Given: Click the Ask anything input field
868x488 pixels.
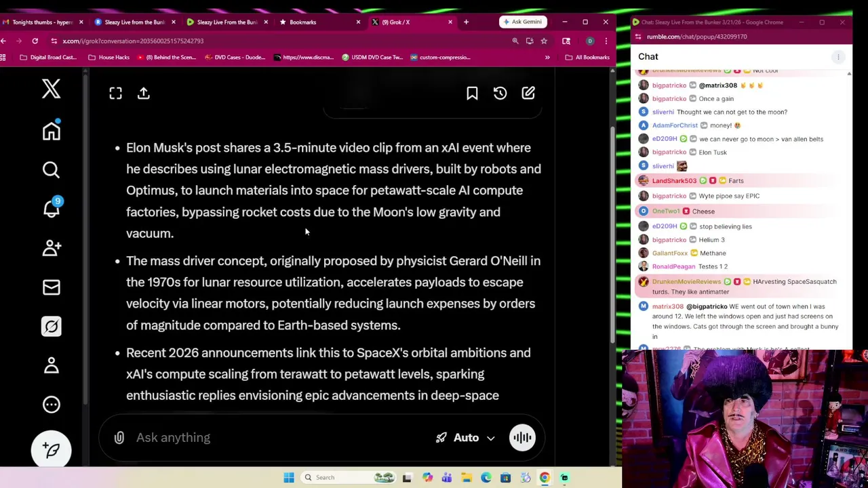Looking at the screenshot, I should (278, 438).
